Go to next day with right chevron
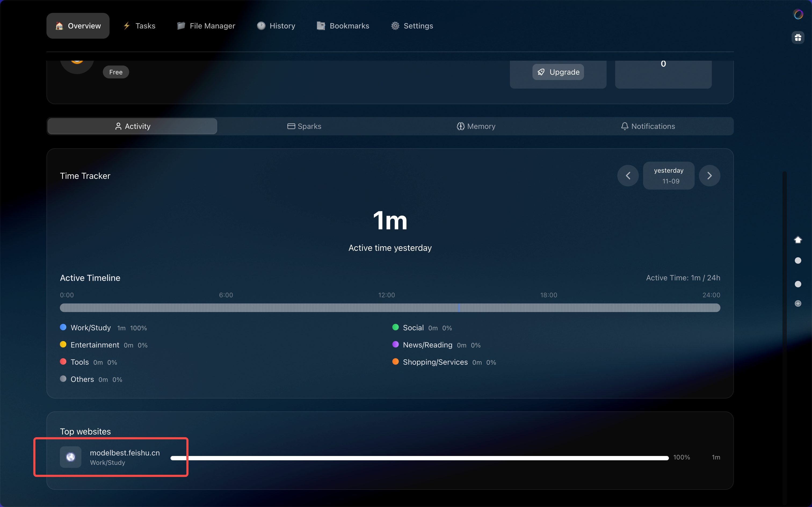Viewport: 812px width, 507px height. click(709, 176)
